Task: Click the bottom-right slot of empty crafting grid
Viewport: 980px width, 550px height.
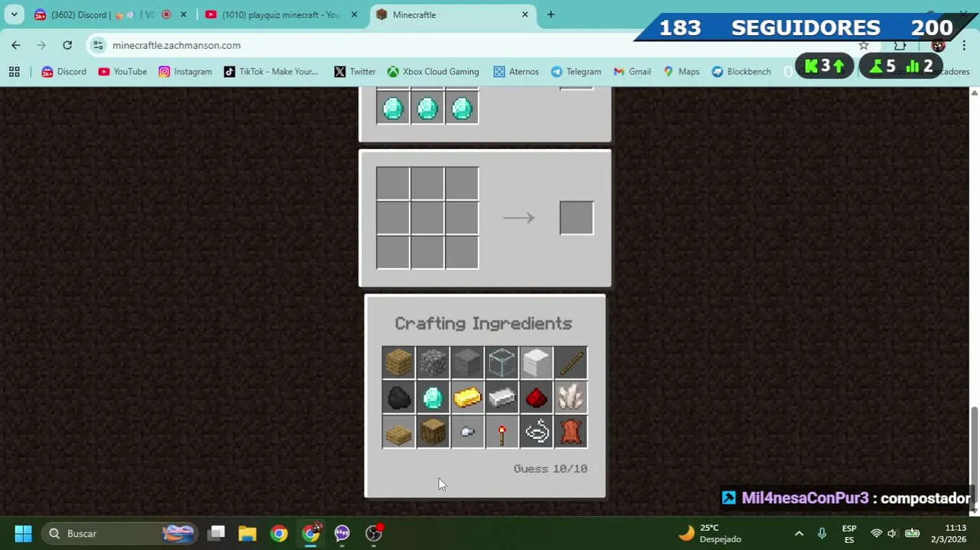Action: point(462,253)
